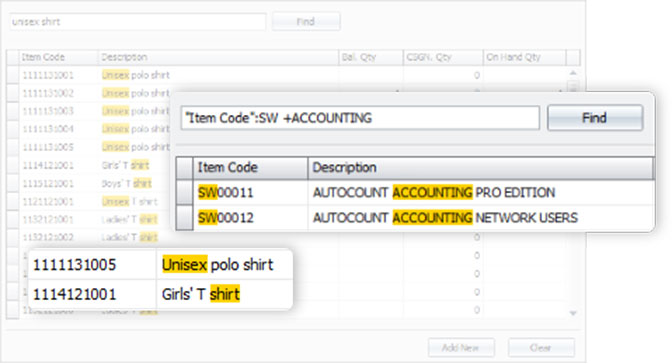Click Description header in background list

(218, 57)
